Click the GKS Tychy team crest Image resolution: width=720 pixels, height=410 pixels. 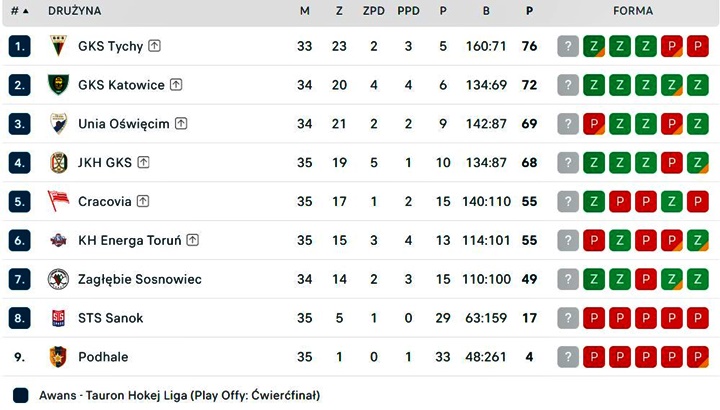pyautogui.click(x=58, y=46)
